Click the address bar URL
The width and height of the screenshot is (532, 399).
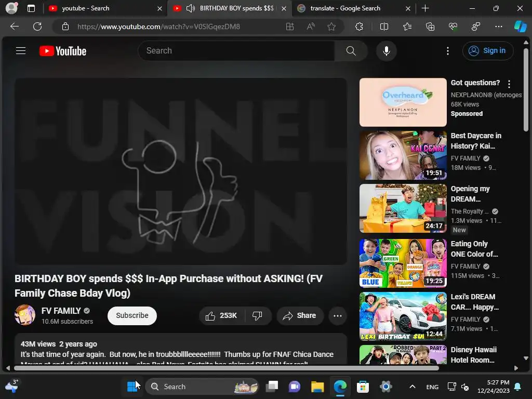pyautogui.click(x=158, y=26)
